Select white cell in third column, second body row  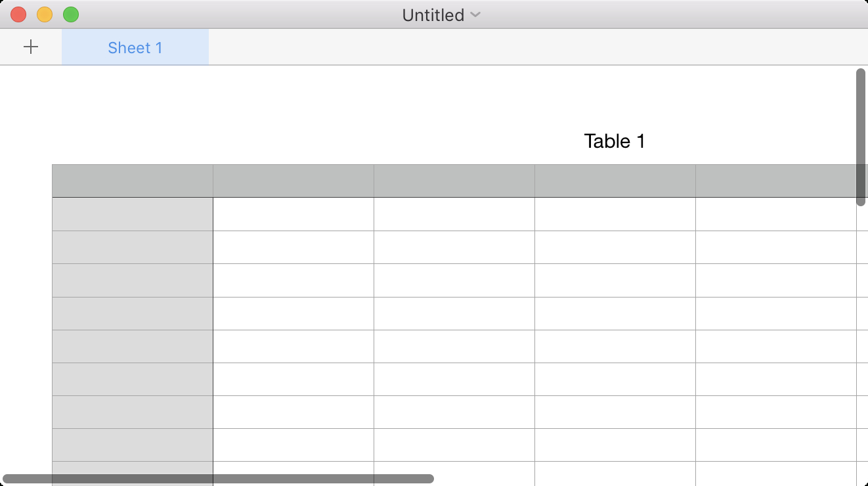click(454, 248)
